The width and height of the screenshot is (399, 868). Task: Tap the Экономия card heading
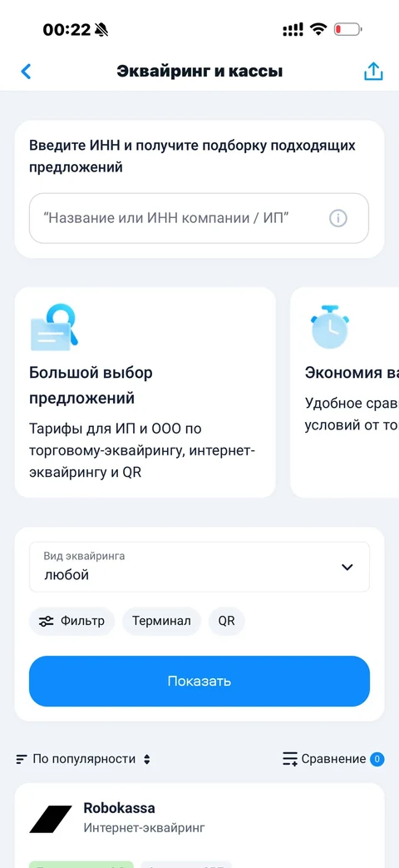click(352, 373)
